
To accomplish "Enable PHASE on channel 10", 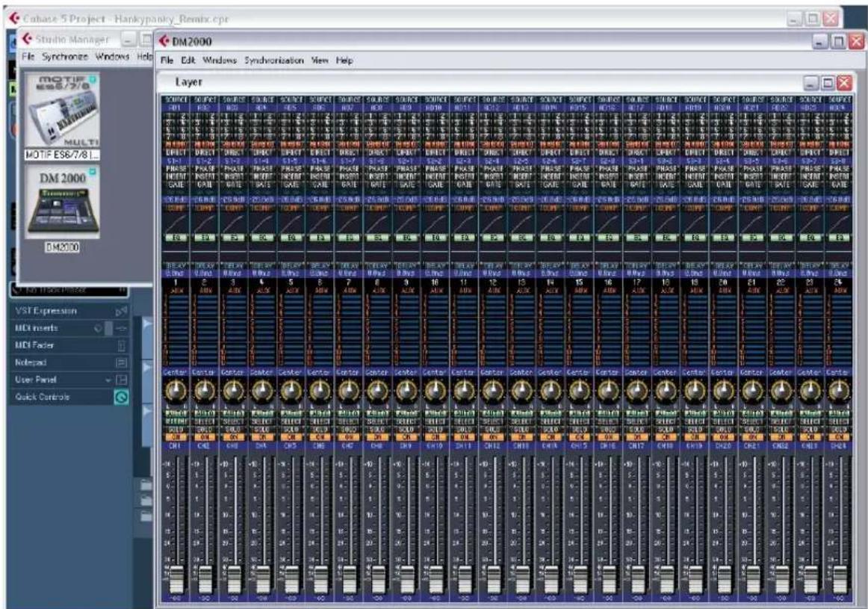I will 435,169.
